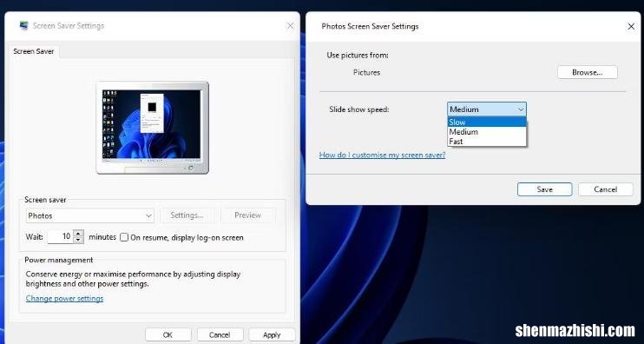The image size is (644, 344).
Task: Click OK in Screen Saver Settings
Action: pyautogui.click(x=168, y=335)
